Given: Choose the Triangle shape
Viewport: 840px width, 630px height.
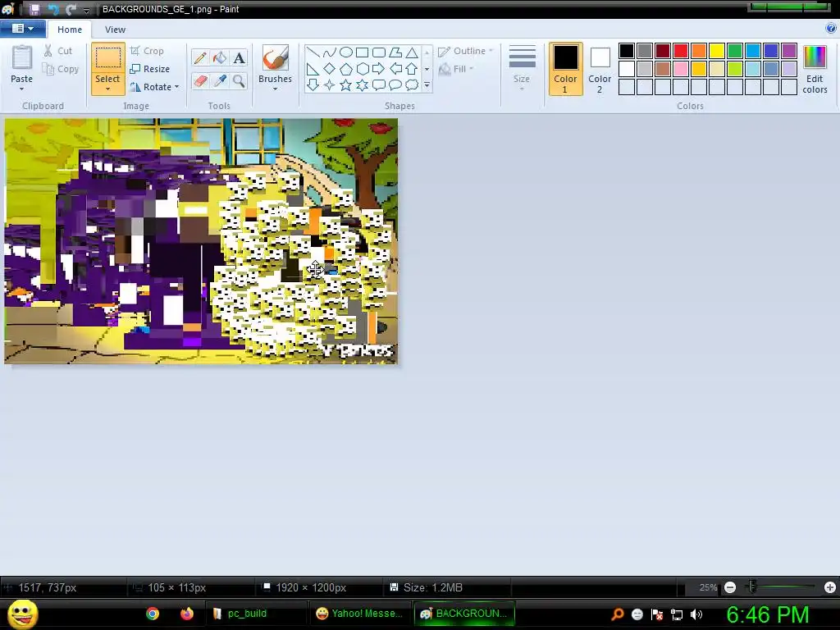Looking at the screenshot, I should 412,52.
